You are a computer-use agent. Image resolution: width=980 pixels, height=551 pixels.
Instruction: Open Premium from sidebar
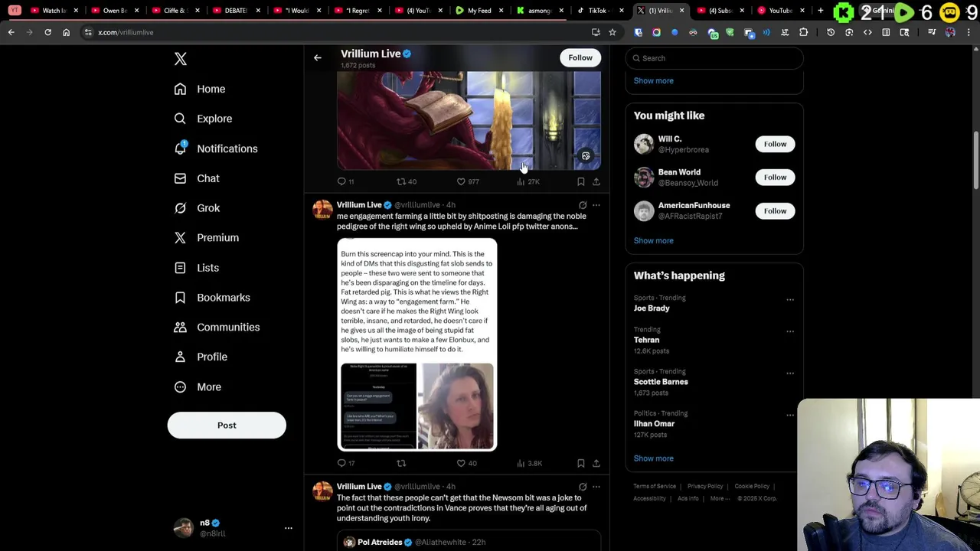pyautogui.click(x=206, y=238)
